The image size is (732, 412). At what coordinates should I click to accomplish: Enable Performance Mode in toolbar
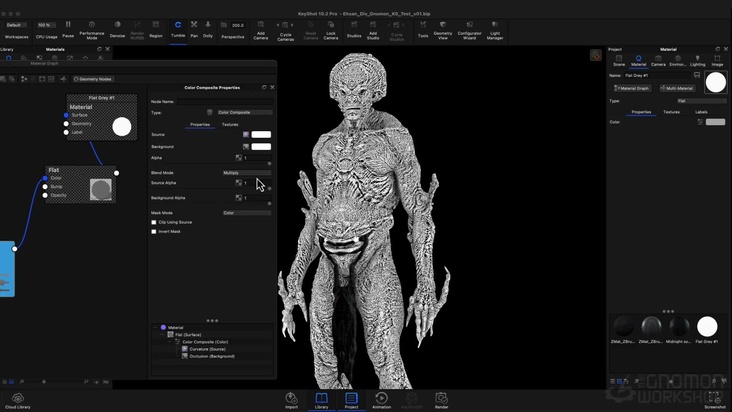pos(92,29)
